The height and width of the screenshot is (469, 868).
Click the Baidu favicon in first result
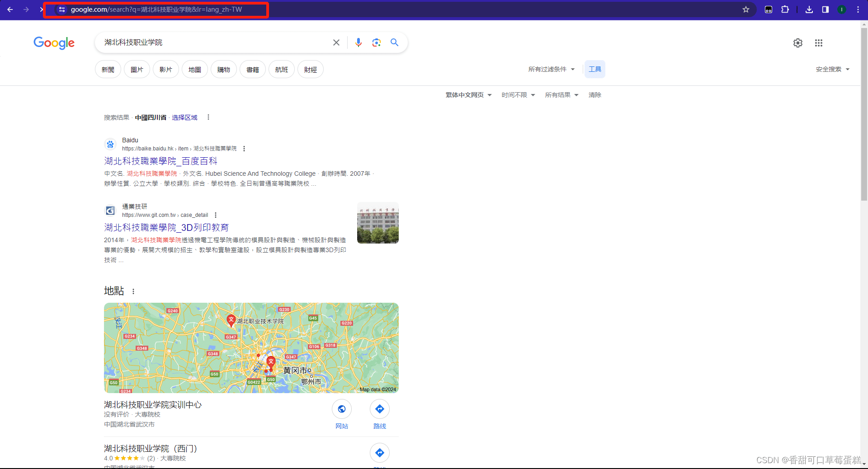(x=110, y=144)
